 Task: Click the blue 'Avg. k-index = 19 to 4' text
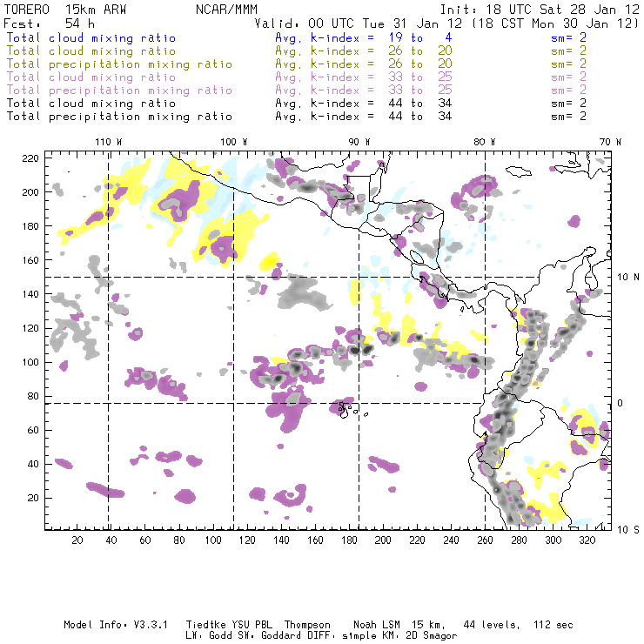364,38
